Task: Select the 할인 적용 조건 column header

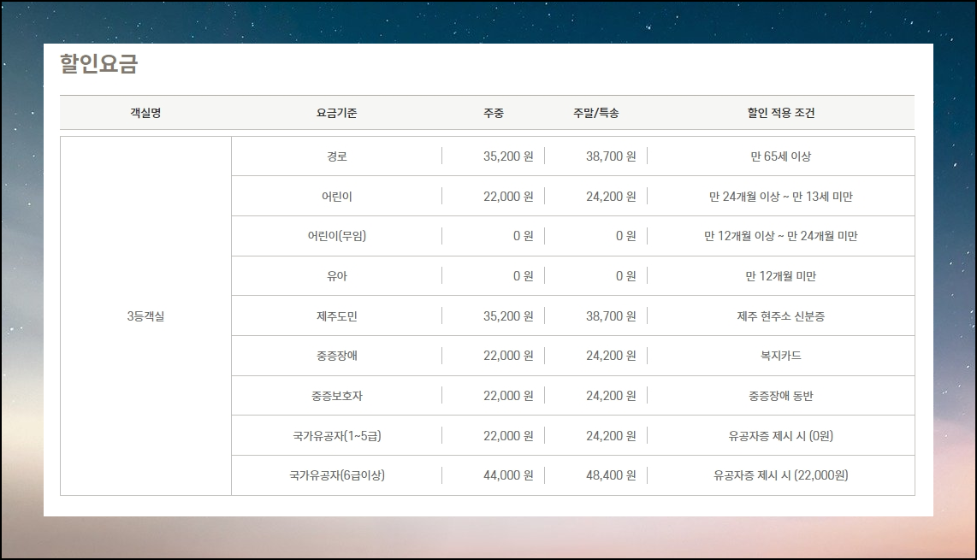Action: click(x=781, y=113)
